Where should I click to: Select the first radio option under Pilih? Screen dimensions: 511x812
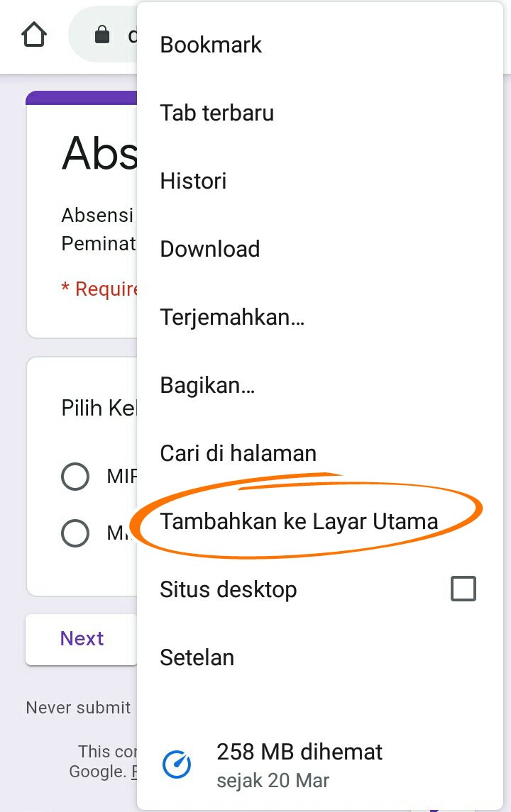[x=75, y=477]
